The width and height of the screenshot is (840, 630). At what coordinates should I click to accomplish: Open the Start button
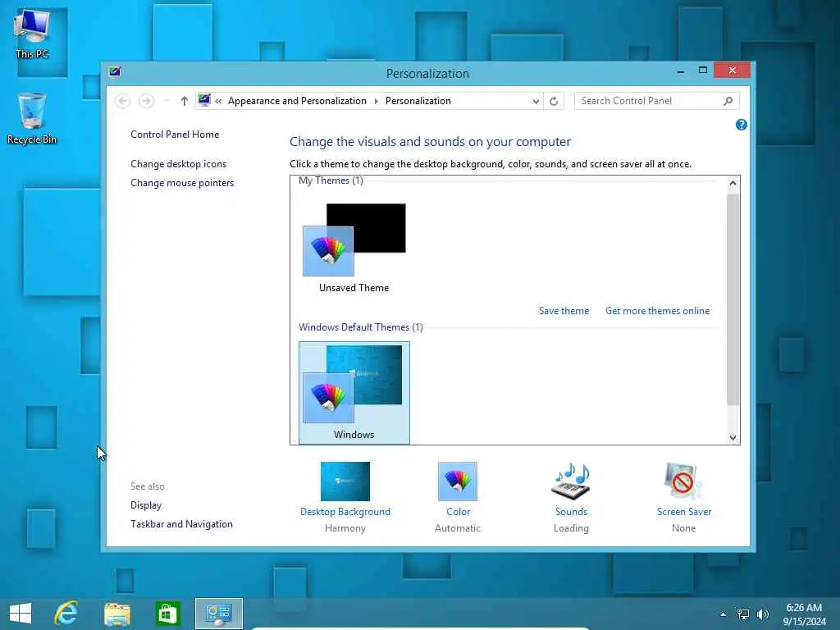[21, 614]
